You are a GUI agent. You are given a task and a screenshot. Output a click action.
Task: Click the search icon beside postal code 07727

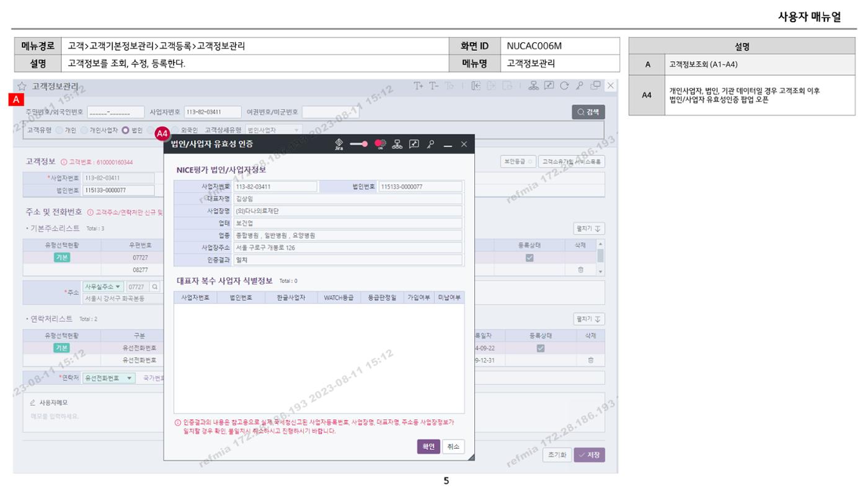(x=154, y=287)
